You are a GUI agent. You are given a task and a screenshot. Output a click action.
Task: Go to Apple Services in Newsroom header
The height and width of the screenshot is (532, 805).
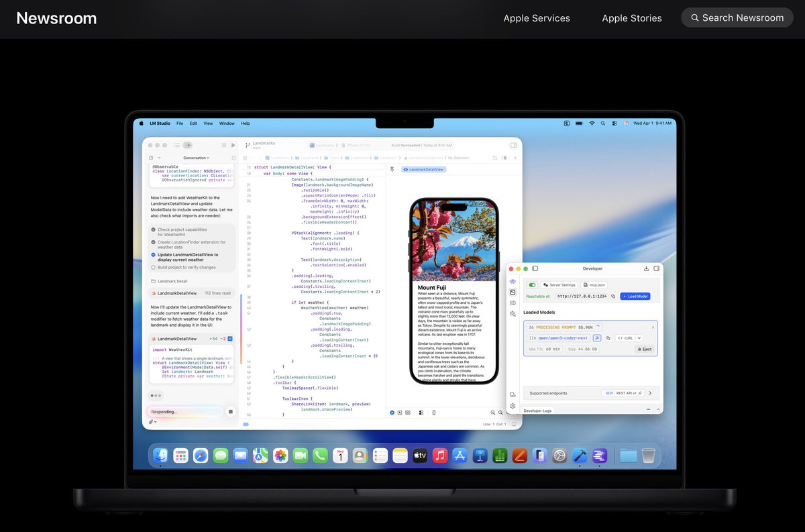(537, 18)
